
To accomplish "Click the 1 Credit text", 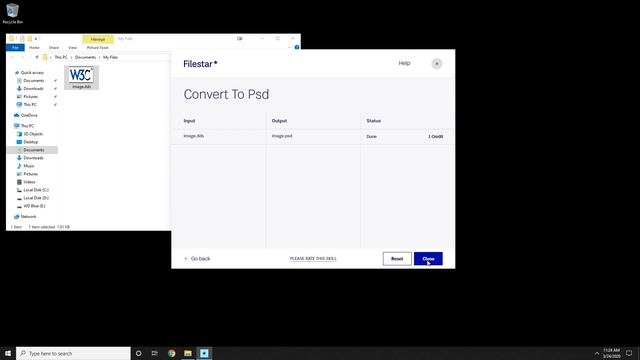I will tap(435, 136).
